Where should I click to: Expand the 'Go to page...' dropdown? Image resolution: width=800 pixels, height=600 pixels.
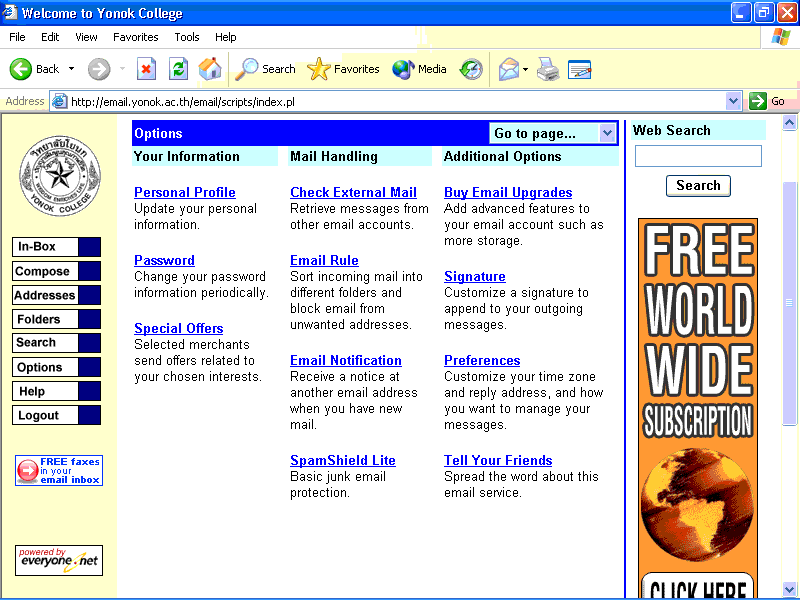607,133
